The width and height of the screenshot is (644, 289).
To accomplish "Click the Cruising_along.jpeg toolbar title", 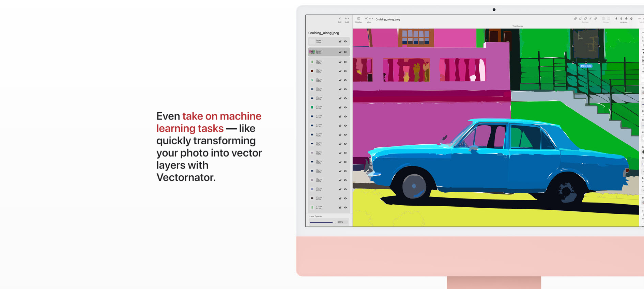I will coord(388,19).
